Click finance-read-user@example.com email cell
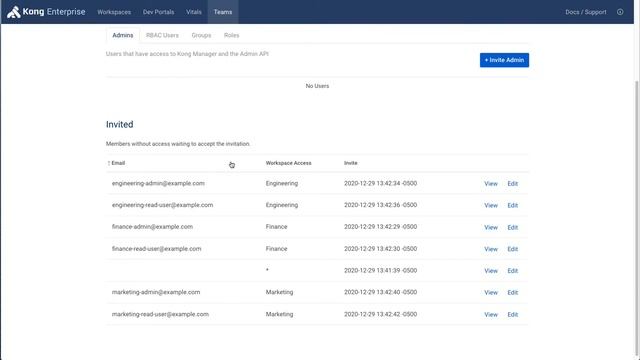 pos(156,249)
